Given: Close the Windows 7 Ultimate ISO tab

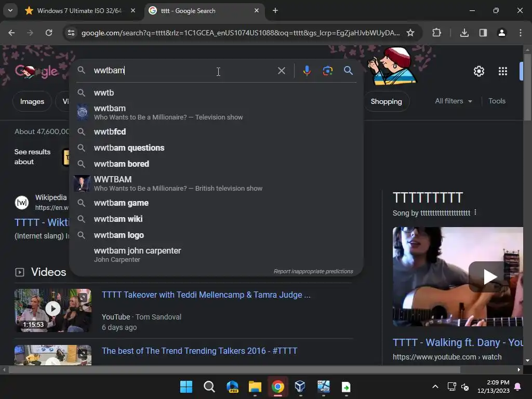Looking at the screenshot, I should 133,11.
